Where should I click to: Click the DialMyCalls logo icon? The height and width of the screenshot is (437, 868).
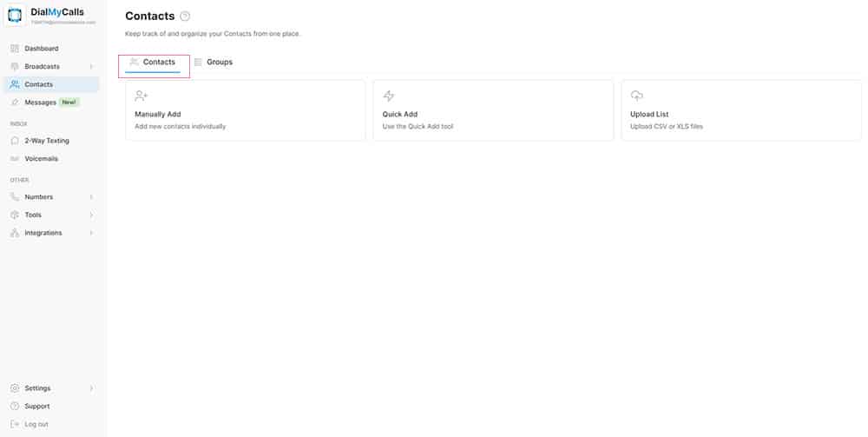[15, 15]
